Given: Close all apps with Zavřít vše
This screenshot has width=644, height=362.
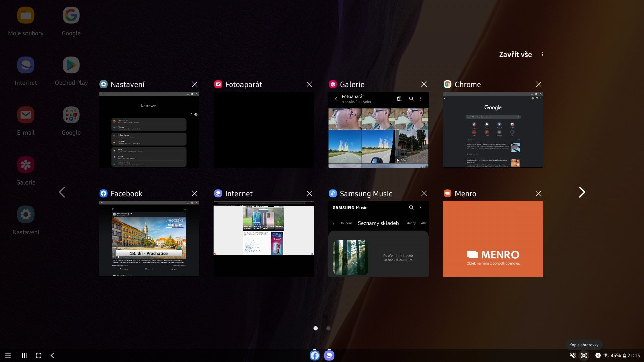Looking at the screenshot, I should tap(516, 54).
